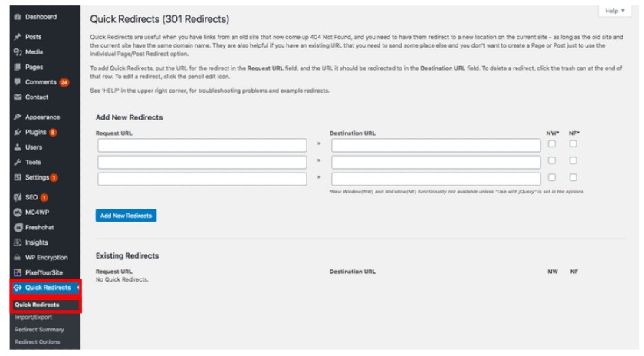Open the Redirect Summary submenu item
Viewport: 644px width, 356px height.
coord(39,329)
